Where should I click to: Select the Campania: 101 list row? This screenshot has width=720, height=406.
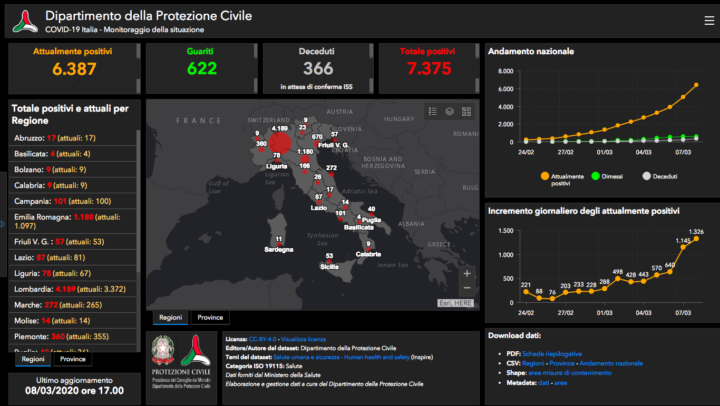(x=73, y=201)
